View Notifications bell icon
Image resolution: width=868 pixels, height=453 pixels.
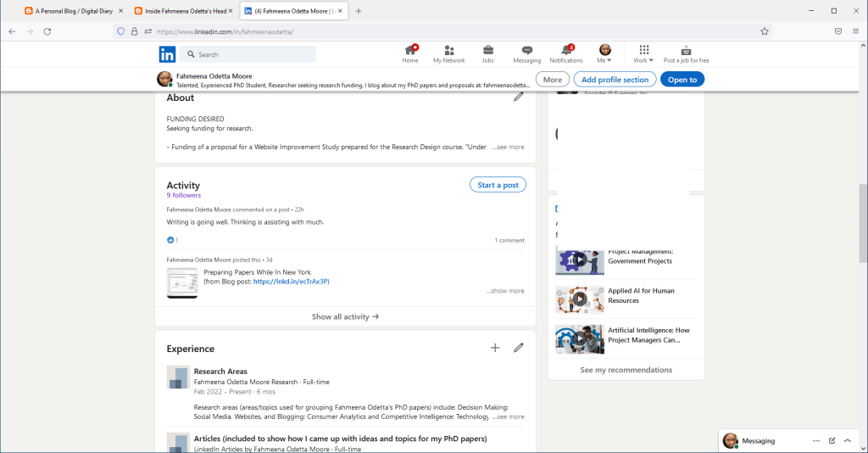tap(566, 53)
